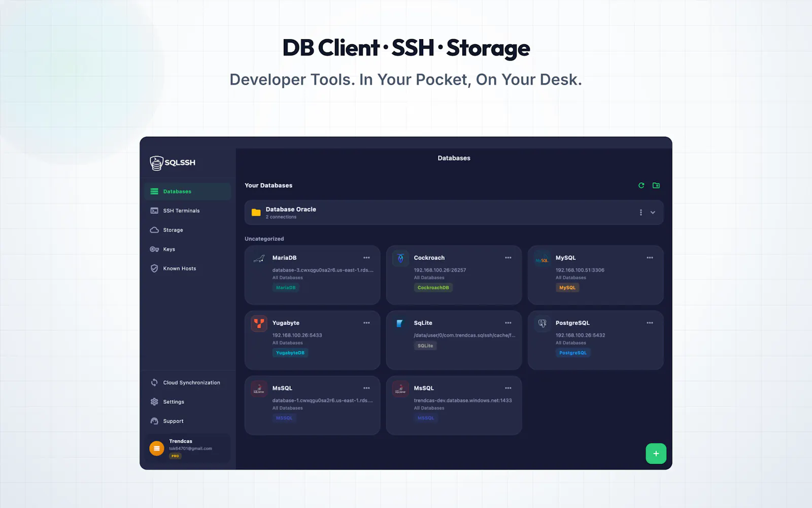Click the SQLSSH logo icon
The width and height of the screenshot is (812, 508).
tap(156, 163)
